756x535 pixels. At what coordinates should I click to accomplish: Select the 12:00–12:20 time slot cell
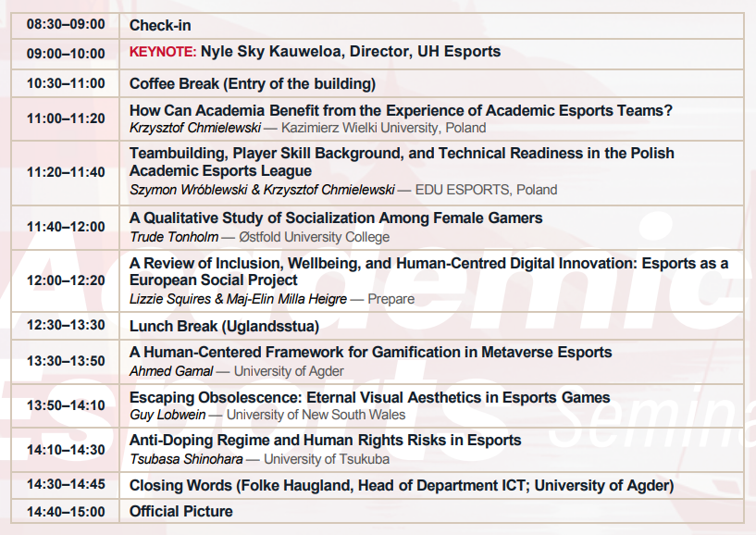(x=66, y=280)
